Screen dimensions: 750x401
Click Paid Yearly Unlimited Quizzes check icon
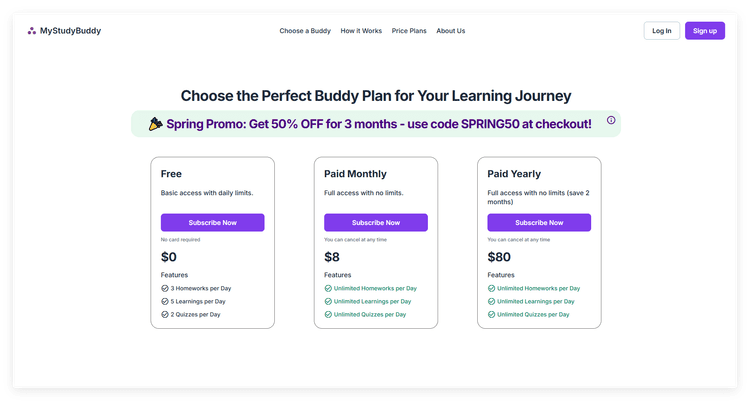(491, 314)
